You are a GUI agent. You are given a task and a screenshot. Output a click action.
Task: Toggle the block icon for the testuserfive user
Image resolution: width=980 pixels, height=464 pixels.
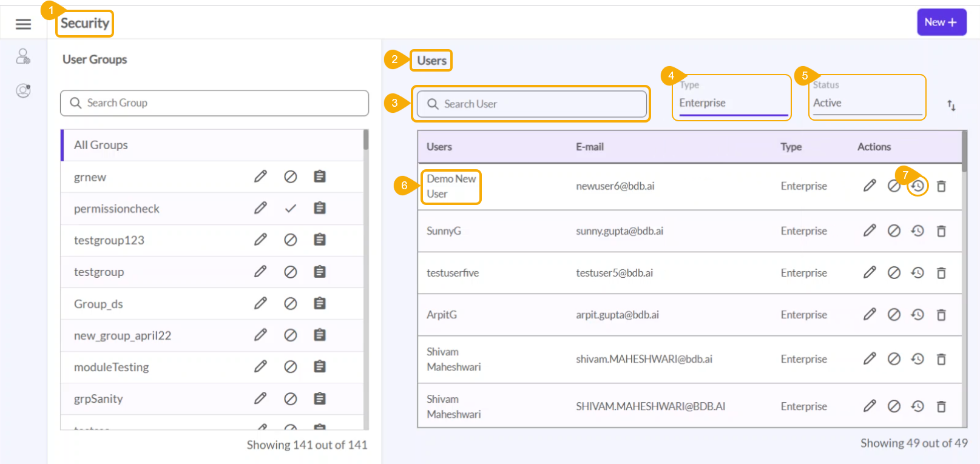(x=894, y=273)
